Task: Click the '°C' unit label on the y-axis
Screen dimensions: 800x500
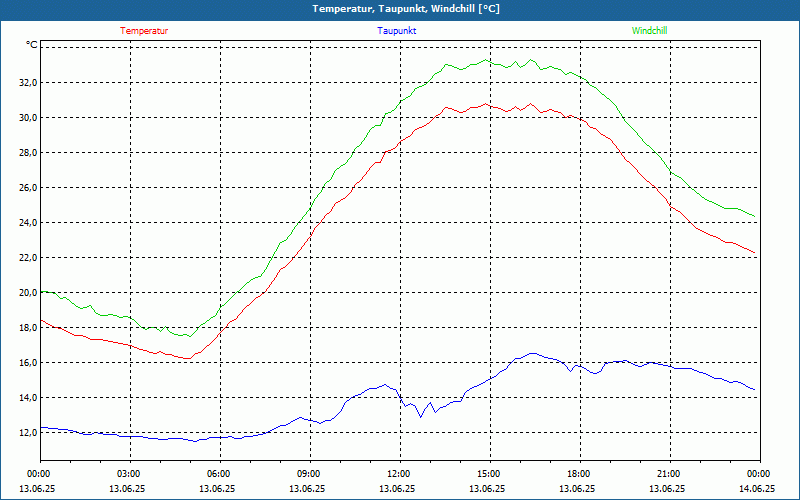Action: click(32, 45)
